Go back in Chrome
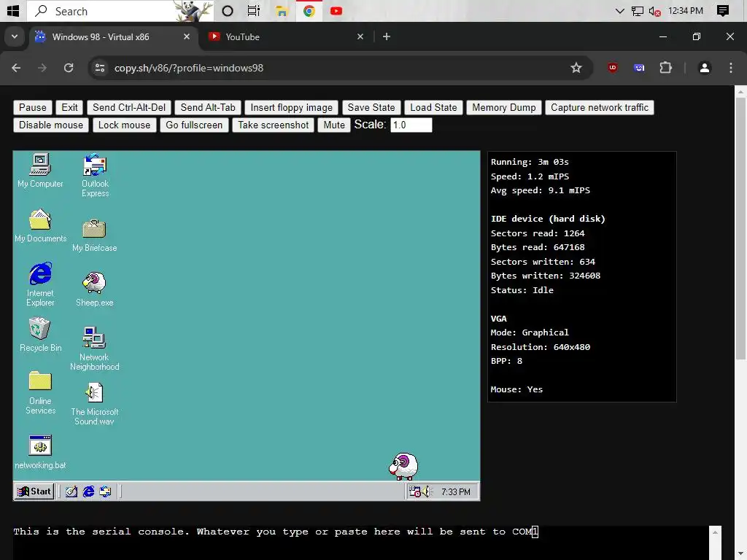The height and width of the screenshot is (560, 747). (16, 68)
